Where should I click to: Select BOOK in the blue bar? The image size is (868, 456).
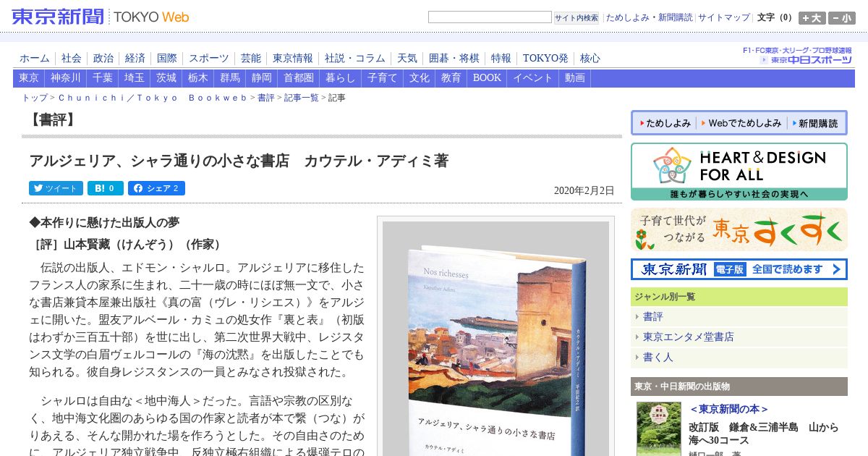(x=487, y=78)
